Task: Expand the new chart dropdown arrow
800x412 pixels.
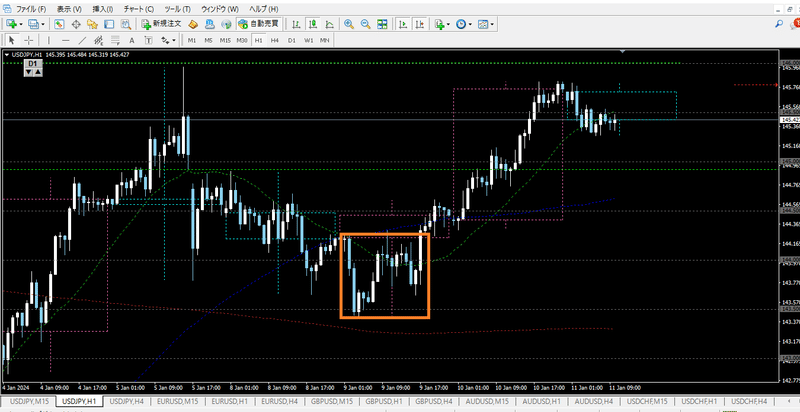Action: 20,24
